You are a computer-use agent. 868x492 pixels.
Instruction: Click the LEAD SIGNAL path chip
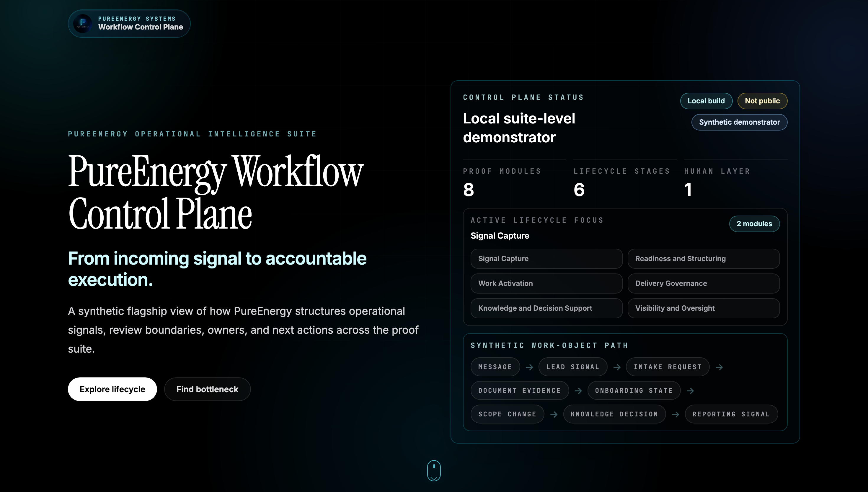[573, 366]
